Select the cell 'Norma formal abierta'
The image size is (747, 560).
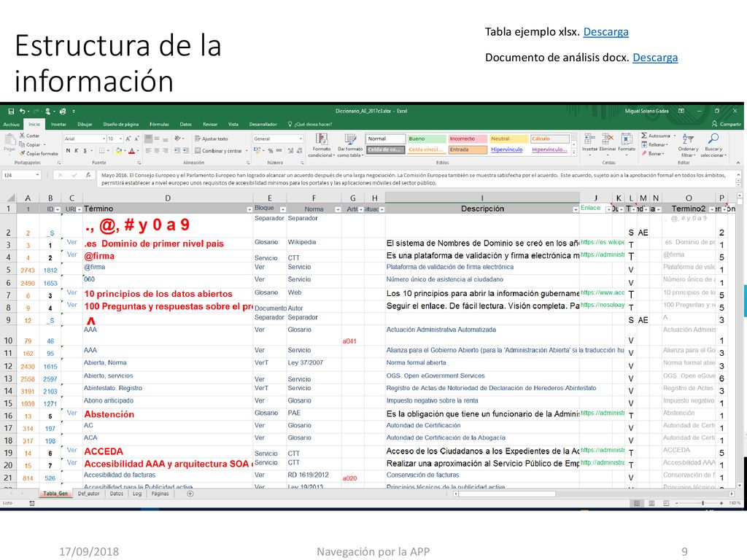[482, 363]
